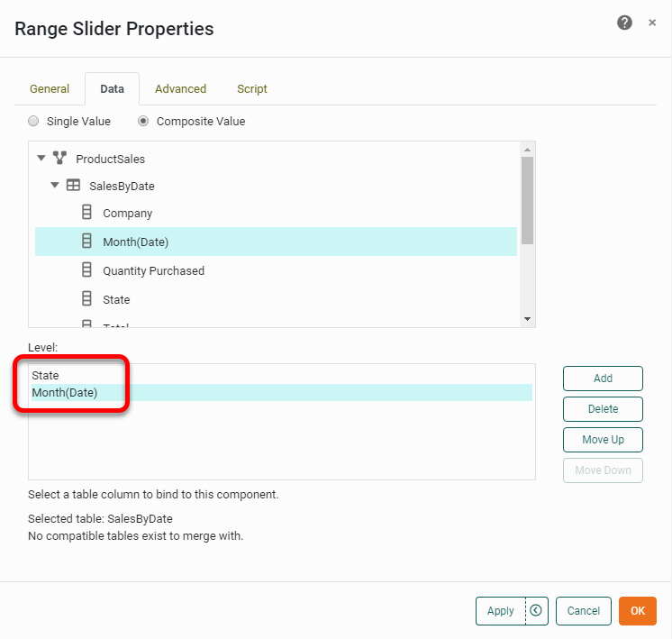Click the ProductSales data model icon
Viewport: 672px width, 639px height.
pos(60,159)
